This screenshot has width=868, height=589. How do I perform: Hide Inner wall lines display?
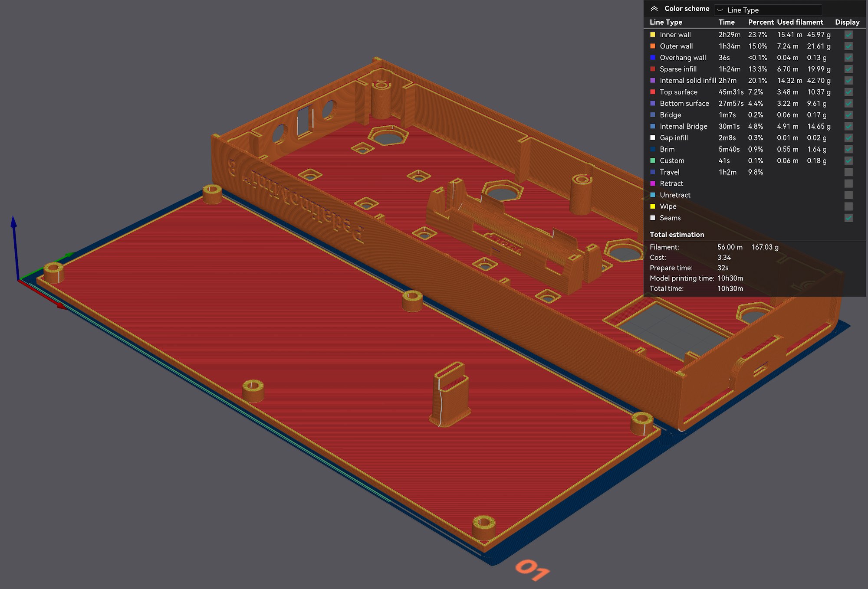coord(848,35)
